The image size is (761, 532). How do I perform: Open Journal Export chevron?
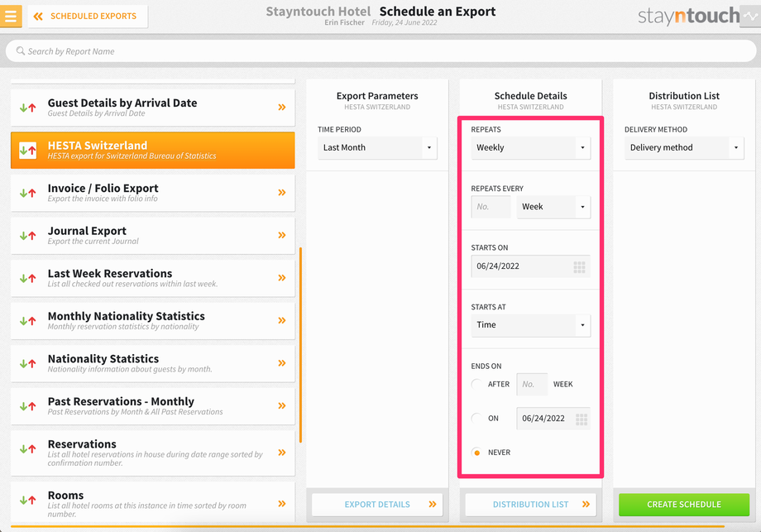(x=282, y=236)
